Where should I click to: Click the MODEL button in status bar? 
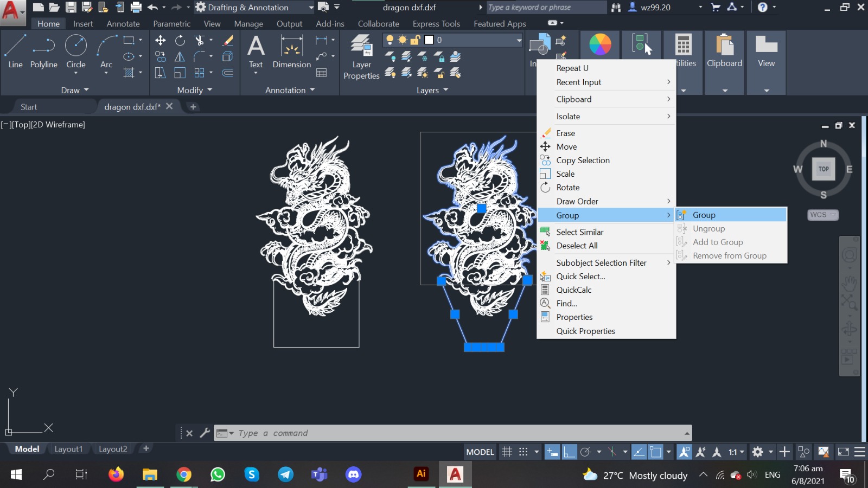[x=480, y=452]
